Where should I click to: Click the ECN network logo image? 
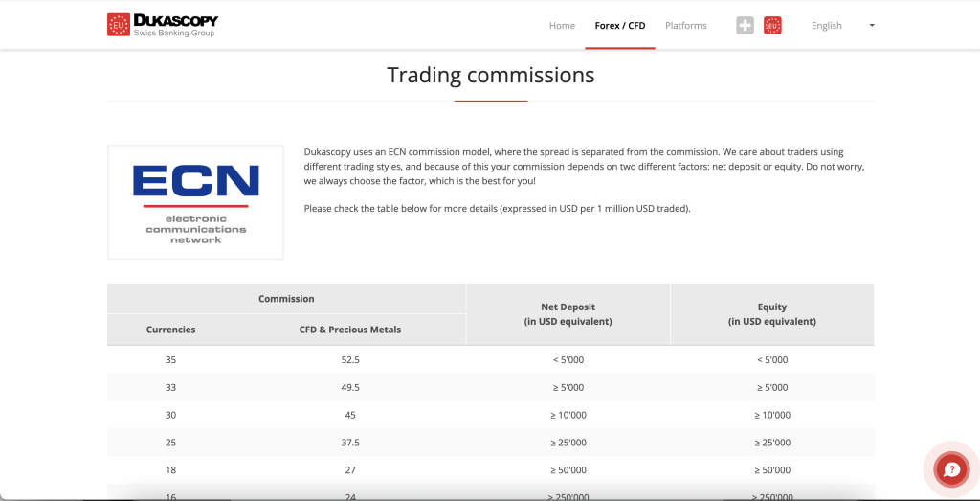[x=195, y=202]
